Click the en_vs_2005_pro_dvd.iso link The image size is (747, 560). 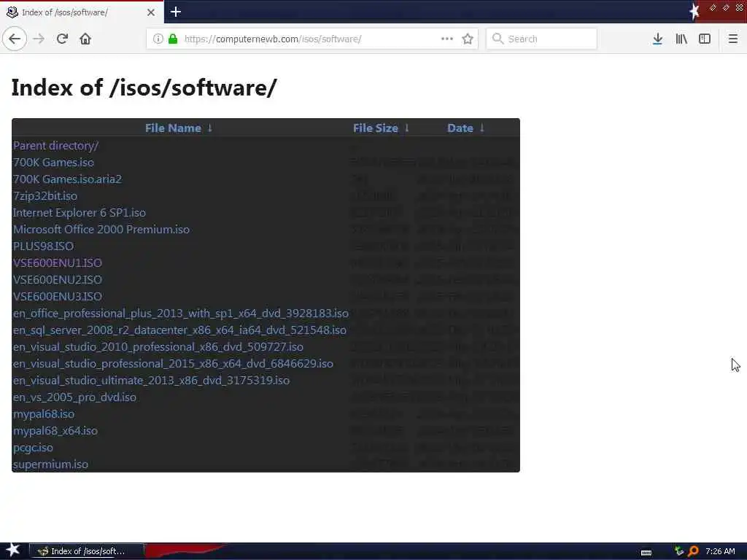click(x=74, y=397)
